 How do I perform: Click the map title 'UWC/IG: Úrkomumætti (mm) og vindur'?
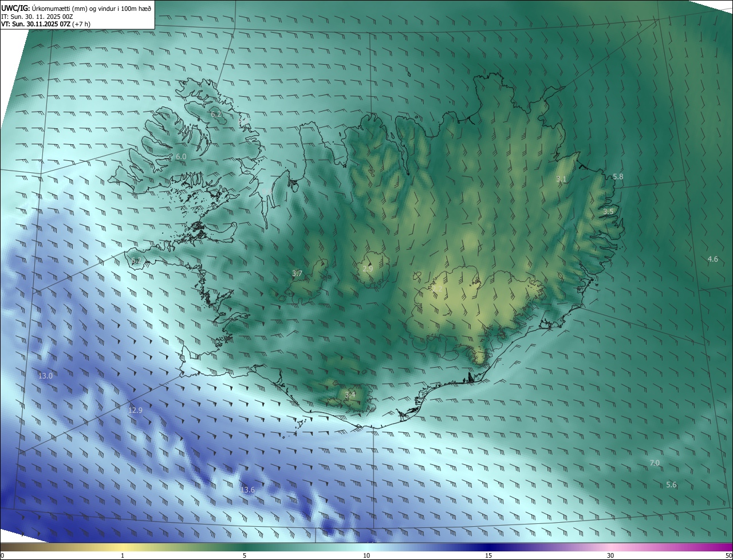tap(76, 8)
